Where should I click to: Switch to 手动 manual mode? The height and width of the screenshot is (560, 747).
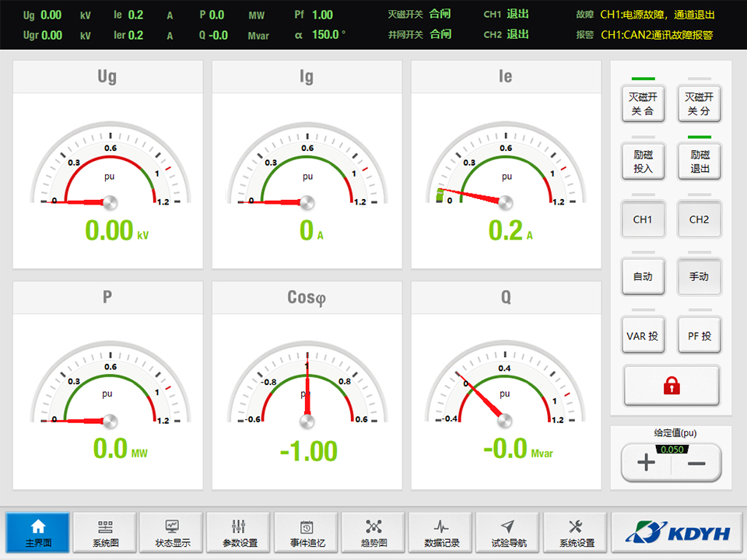point(700,277)
